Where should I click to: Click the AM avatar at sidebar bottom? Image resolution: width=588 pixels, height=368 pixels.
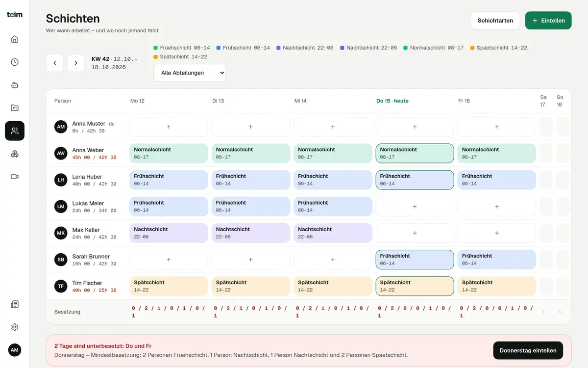click(x=15, y=350)
